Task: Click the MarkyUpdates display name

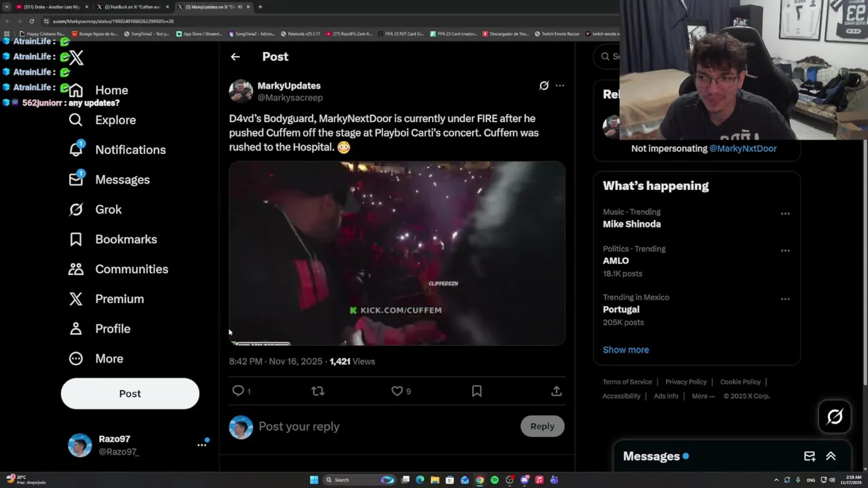Action: tap(289, 85)
